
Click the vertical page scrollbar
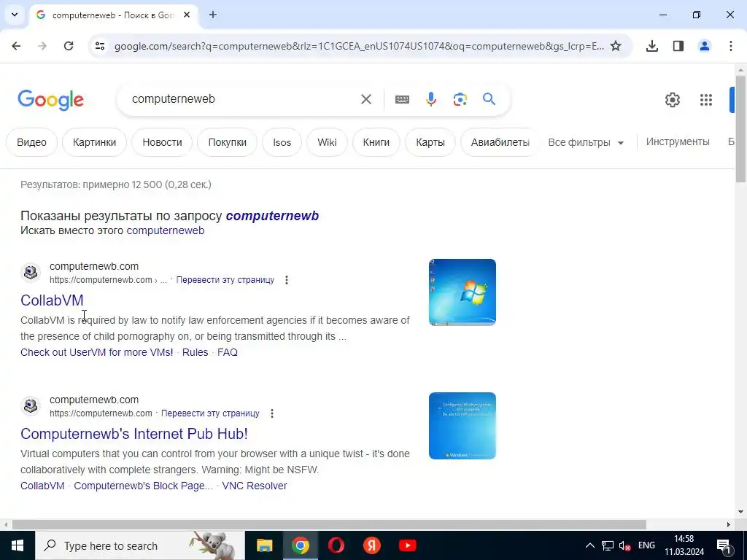click(x=740, y=128)
